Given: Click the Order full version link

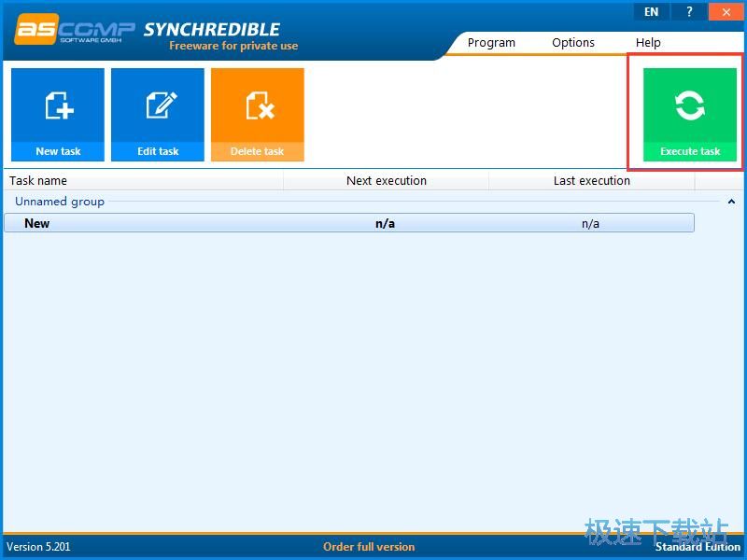Looking at the screenshot, I should tap(369, 547).
